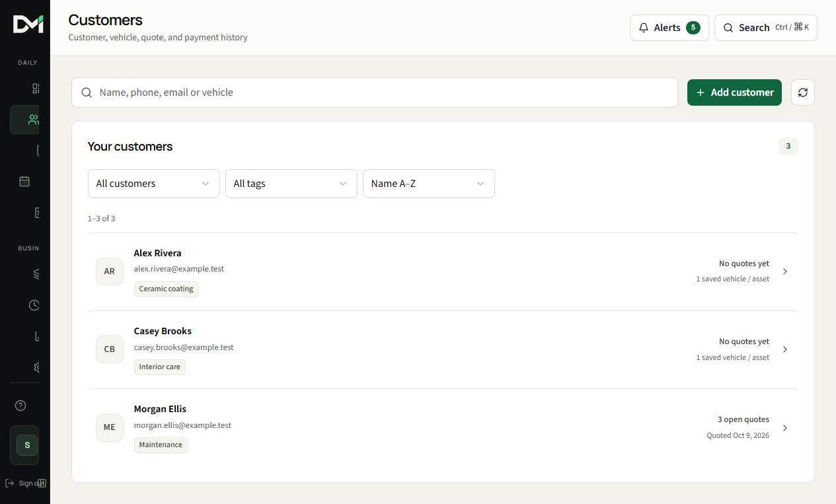
Task: Click the refresh customers icon button
Action: point(803,92)
